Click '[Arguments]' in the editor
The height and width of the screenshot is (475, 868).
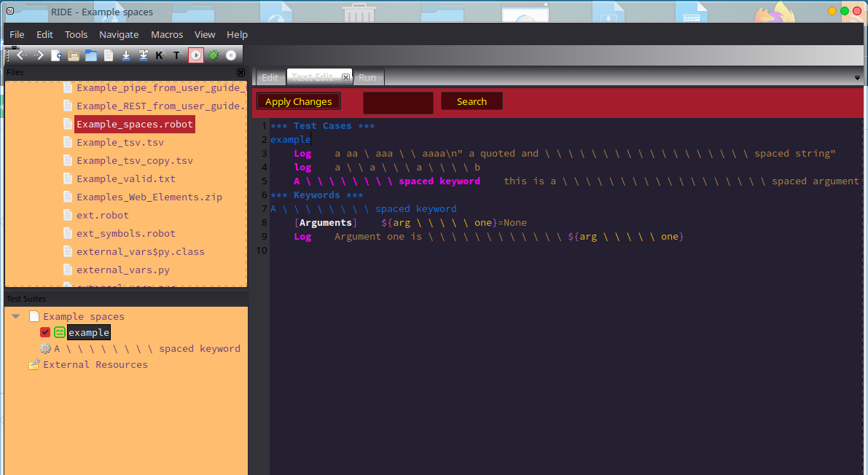coord(326,222)
